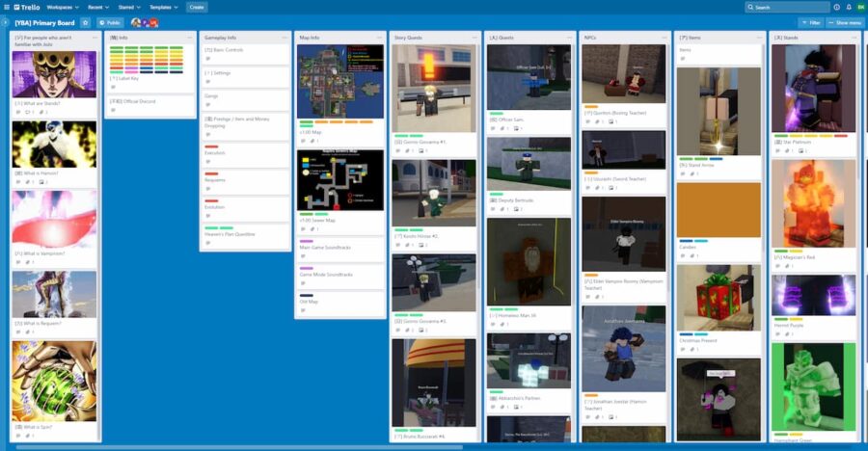
Task: Open the Label Key card
Action: click(150, 67)
